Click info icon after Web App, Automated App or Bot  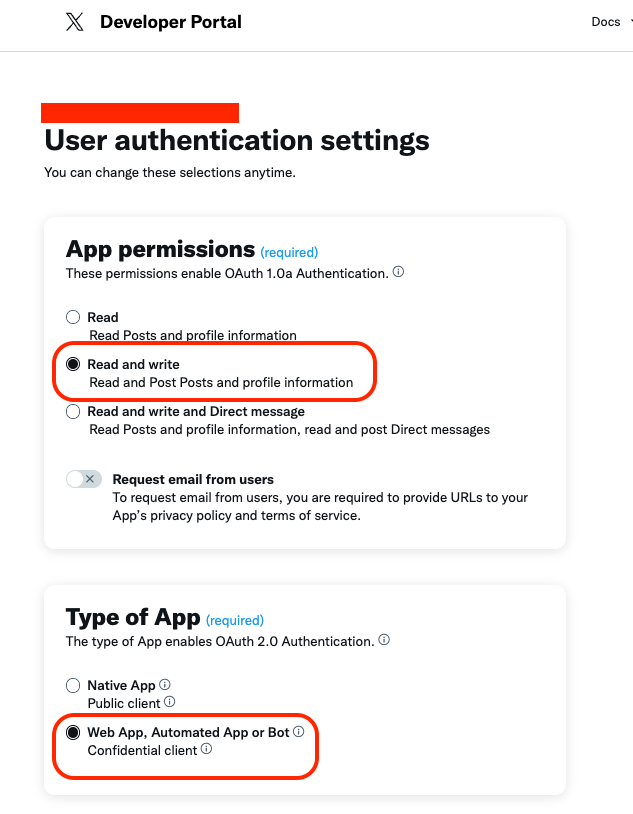click(299, 731)
